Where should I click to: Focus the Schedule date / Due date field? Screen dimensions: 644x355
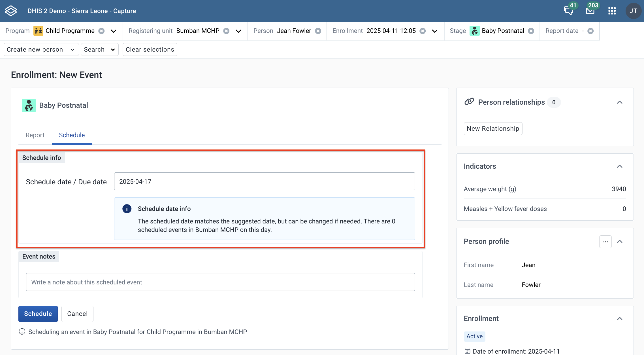click(x=265, y=181)
